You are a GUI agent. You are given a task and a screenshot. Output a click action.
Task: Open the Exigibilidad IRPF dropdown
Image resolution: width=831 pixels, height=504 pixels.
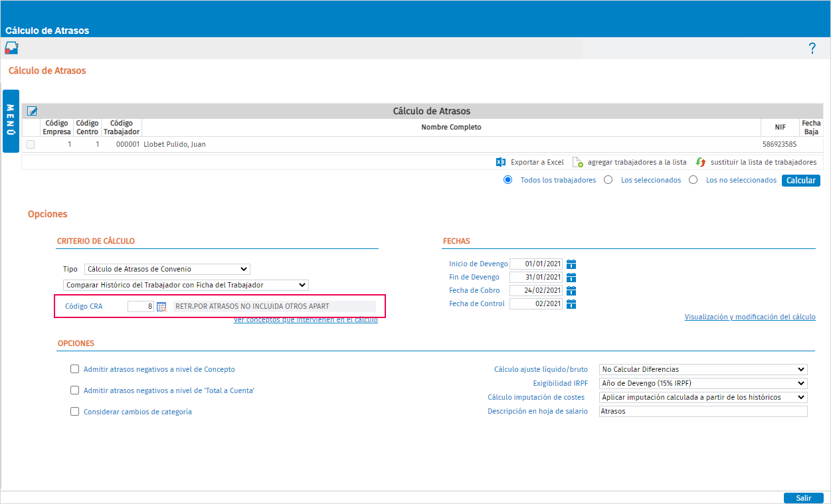tap(703, 383)
